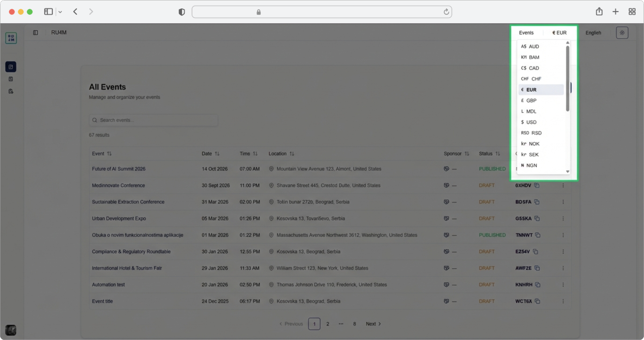Open row actions for Automation test event
This screenshot has width=644, height=340.
563,285
